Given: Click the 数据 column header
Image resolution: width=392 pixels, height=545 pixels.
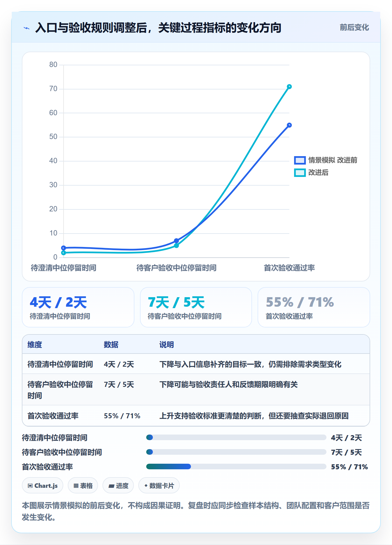Looking at the screenshot, I should coord(111,345).
